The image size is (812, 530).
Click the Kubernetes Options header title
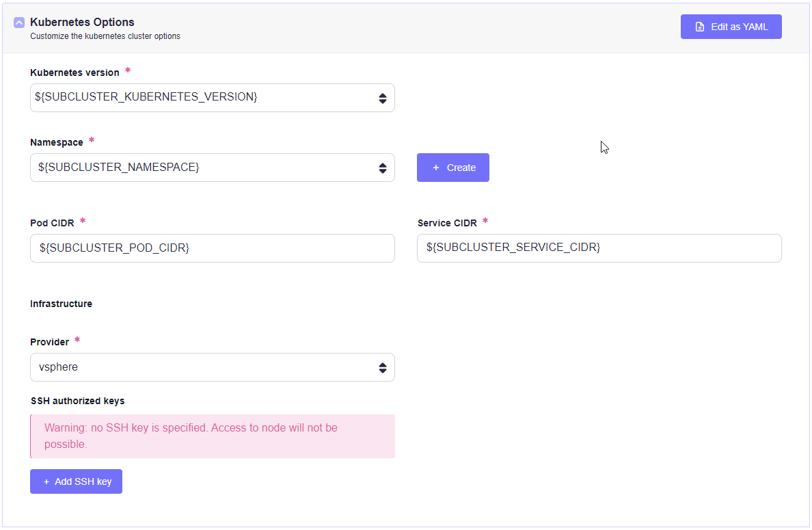[x=82, y=23]
